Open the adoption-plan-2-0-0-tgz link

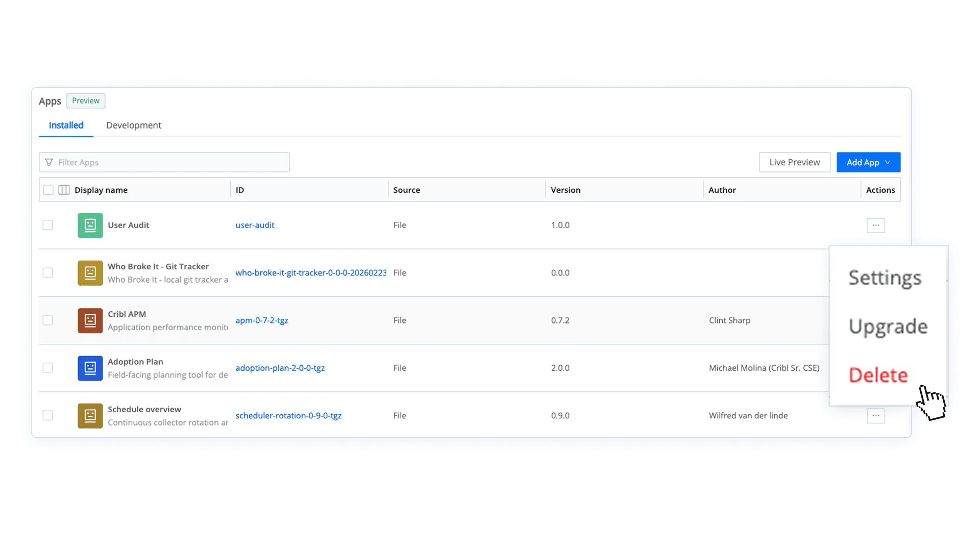pyautogui.click(x=280, y=368)
